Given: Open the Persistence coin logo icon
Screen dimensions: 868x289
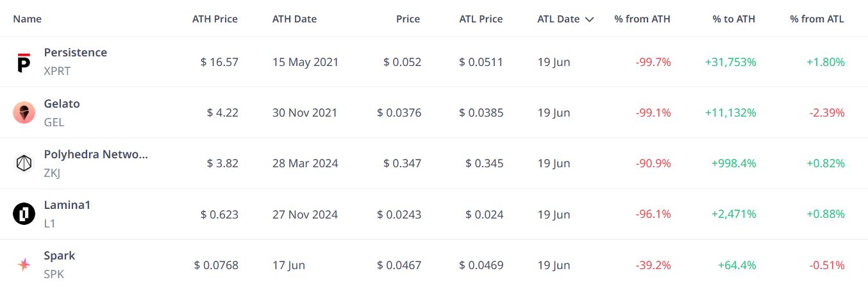Looking at the screenshot, I should point(24,62).
